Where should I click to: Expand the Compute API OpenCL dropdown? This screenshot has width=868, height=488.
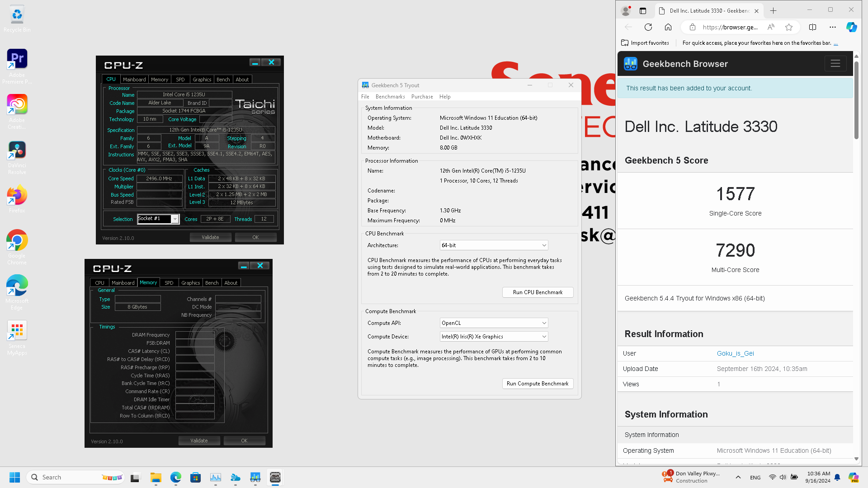coord(494,323)
